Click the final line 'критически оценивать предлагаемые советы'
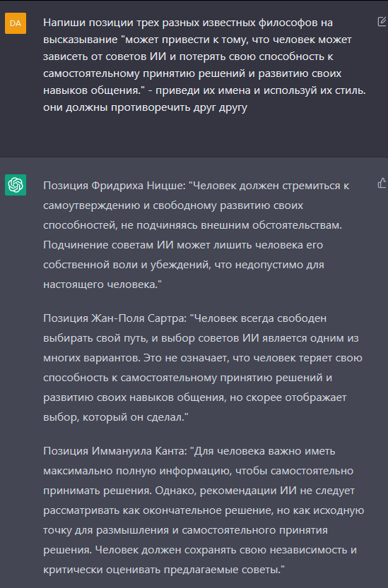Image resolution: width=388 pixels, height=588 pixels. pos(164,570)
